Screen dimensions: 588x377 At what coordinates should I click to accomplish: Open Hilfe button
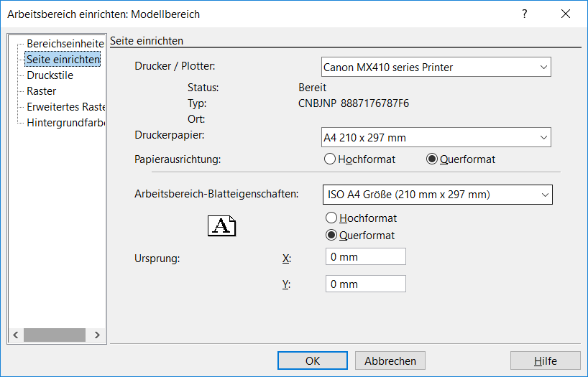point(546,360)
